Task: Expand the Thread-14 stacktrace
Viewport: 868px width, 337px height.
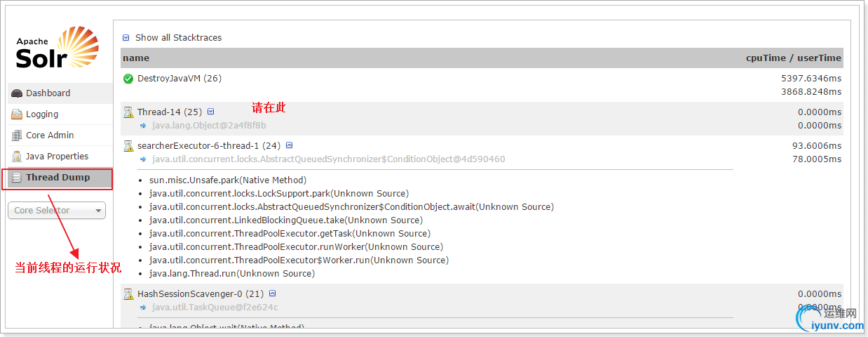Action: coord(210,112)
